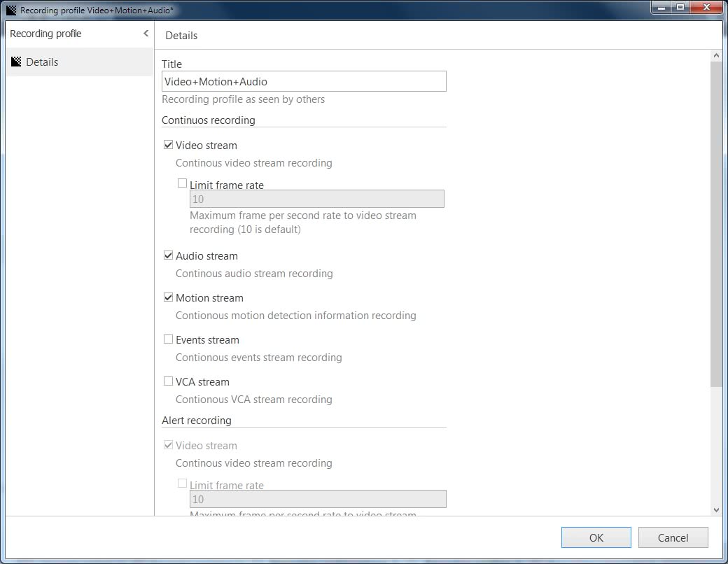Enable the Limit frame rate option
Image resolution: width=728 pixels, height=564 pixels.
tap(182, 183)
